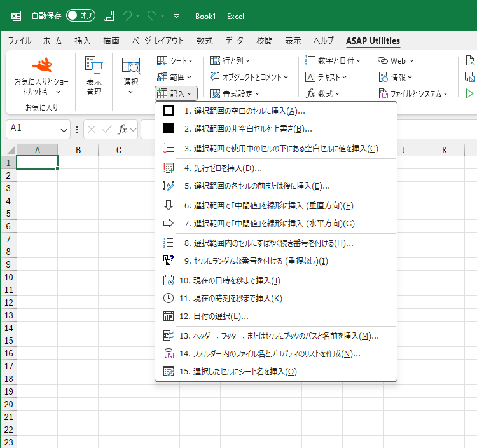Open the 選択 dropdown button
The image size is (477, 448).
point(131,76)
